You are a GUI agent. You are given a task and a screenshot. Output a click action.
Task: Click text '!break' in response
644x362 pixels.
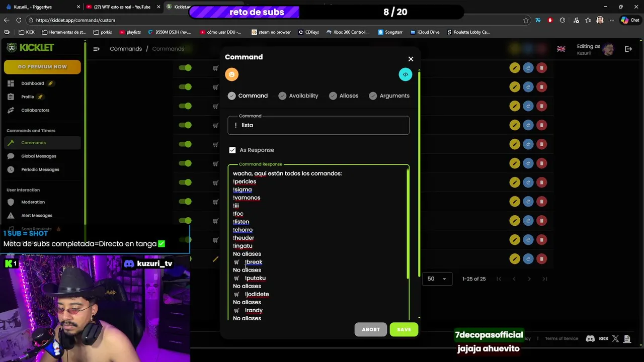click(254, 262)
